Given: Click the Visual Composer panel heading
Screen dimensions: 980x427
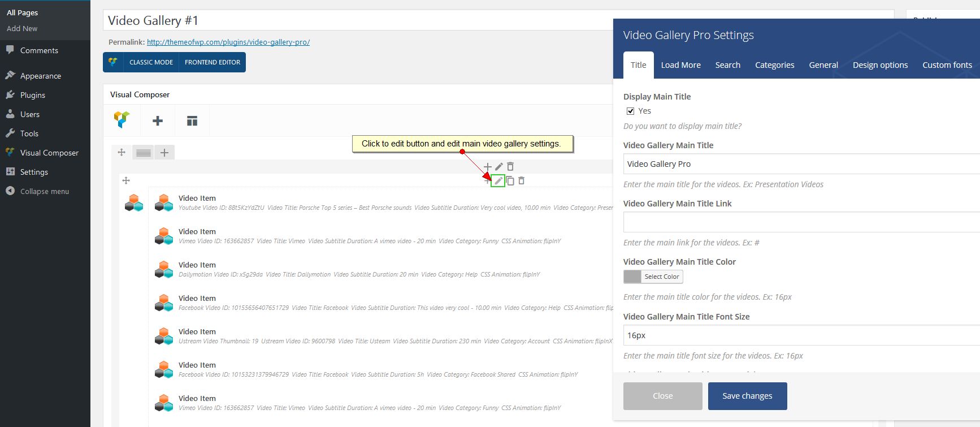Looking at the screenshot, I should click(140, 94).
